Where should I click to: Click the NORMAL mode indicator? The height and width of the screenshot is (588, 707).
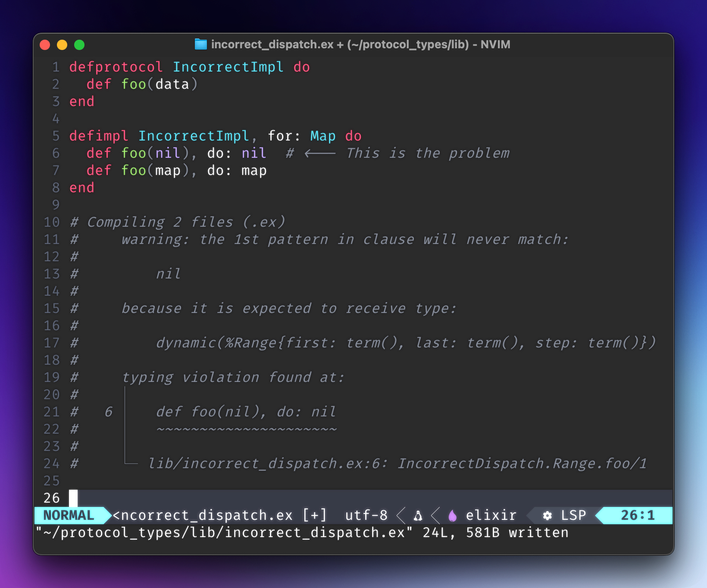point(69,516)
